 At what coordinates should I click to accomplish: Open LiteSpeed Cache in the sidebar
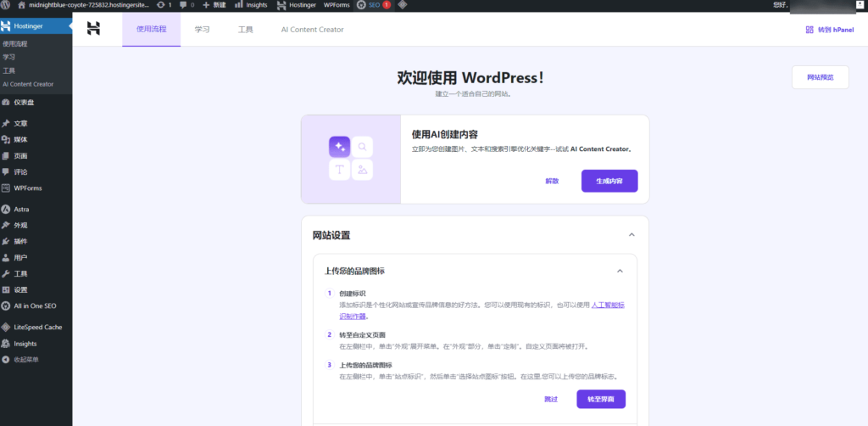point(37,327)
